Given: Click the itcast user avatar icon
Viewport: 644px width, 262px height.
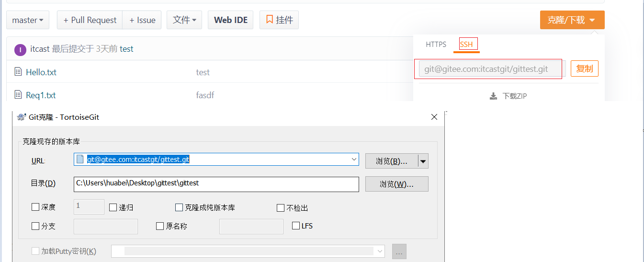Looking at the screenshot, I should 20,49.
